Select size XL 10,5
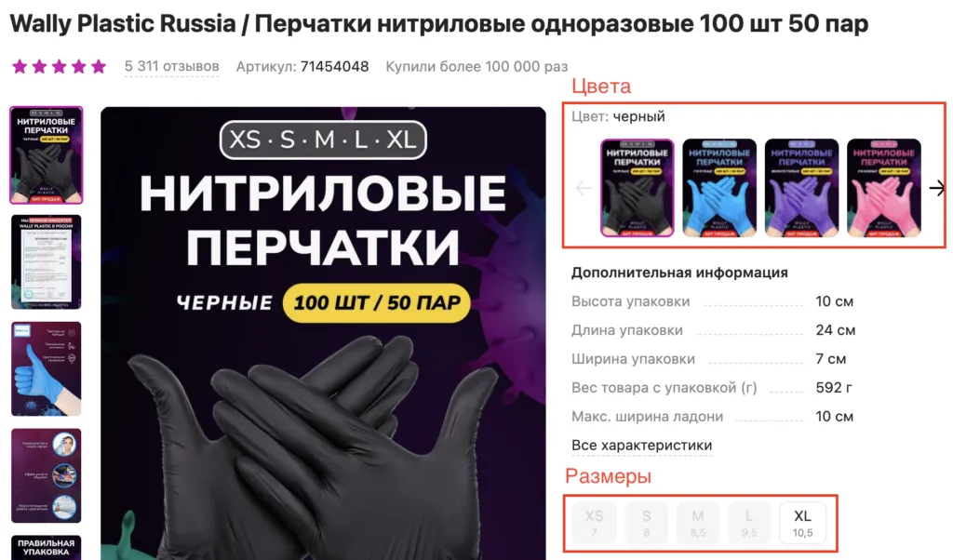953x560 pixels. [x=802, y=523]
